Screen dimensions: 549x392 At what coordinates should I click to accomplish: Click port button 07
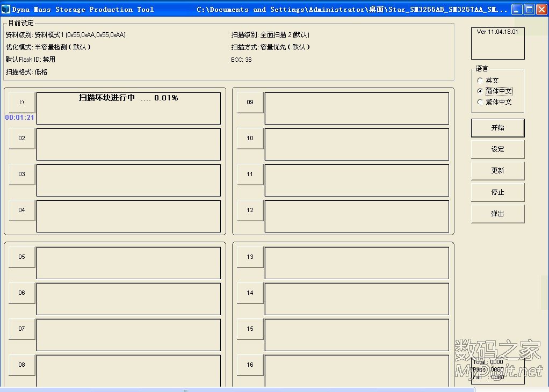[21, 329]
